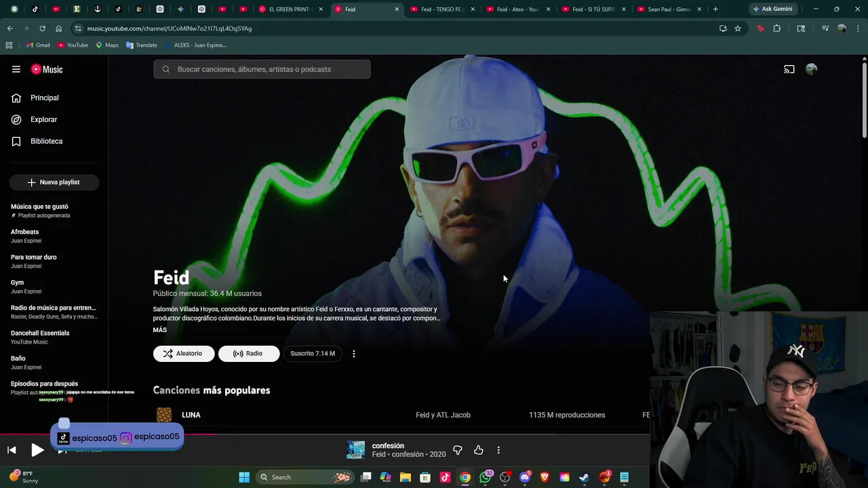
Task: Click Install app icon in address bar
Action: click(x=723, y=28)
